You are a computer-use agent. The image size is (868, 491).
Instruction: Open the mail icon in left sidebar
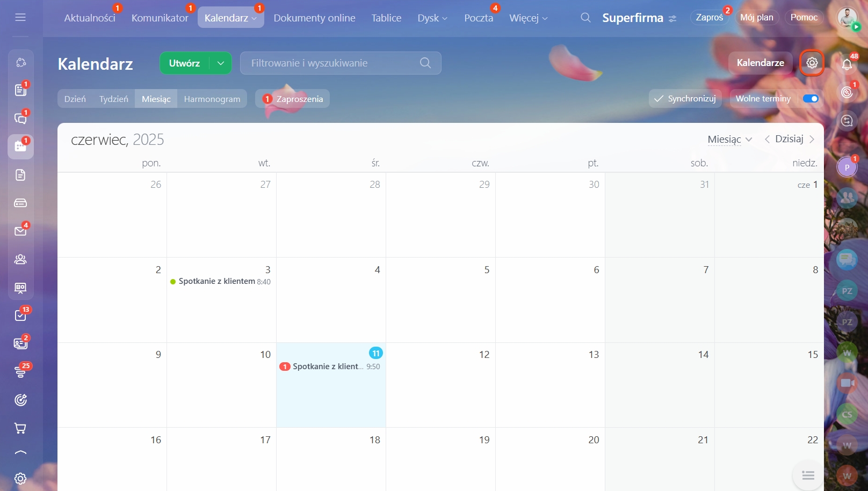pyautogui.click(x=20, y=231)
